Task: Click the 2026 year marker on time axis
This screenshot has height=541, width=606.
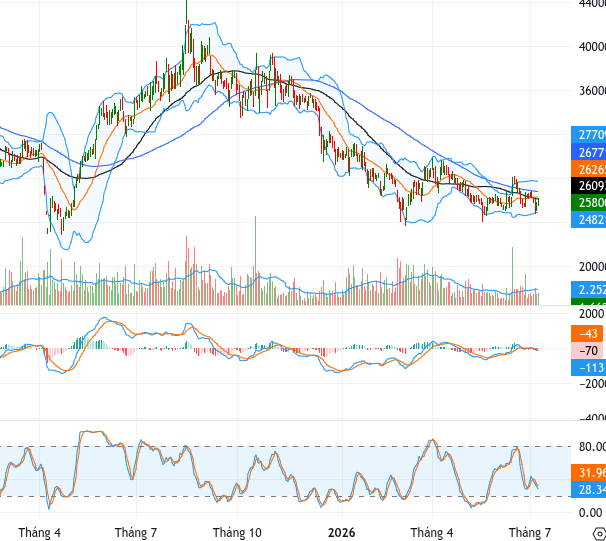Action: [342, 533]
